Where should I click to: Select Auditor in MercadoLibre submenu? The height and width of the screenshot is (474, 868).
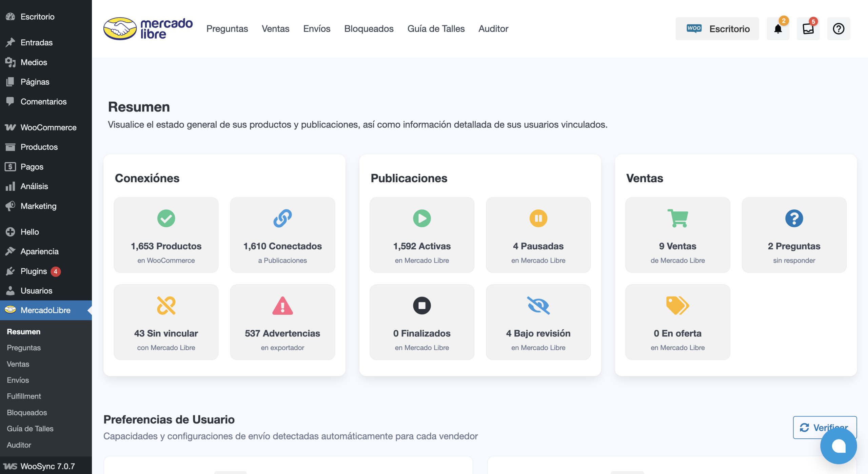tap(19, 445)
